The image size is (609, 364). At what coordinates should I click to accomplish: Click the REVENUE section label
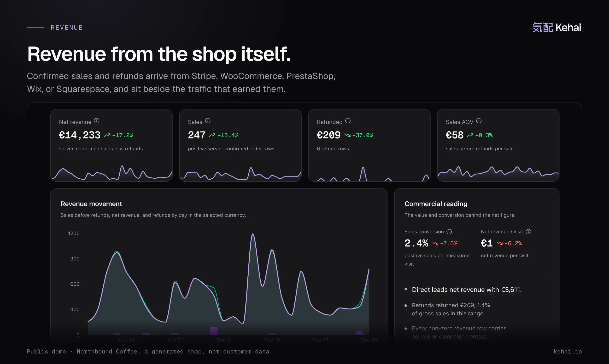pyautogui.click(x=67, y=28)
